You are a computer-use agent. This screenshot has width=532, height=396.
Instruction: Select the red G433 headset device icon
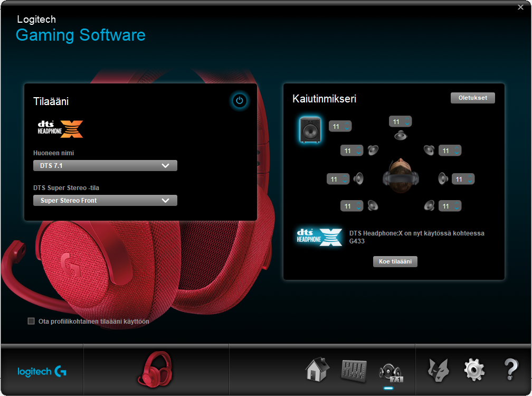(x=155, y=370)
